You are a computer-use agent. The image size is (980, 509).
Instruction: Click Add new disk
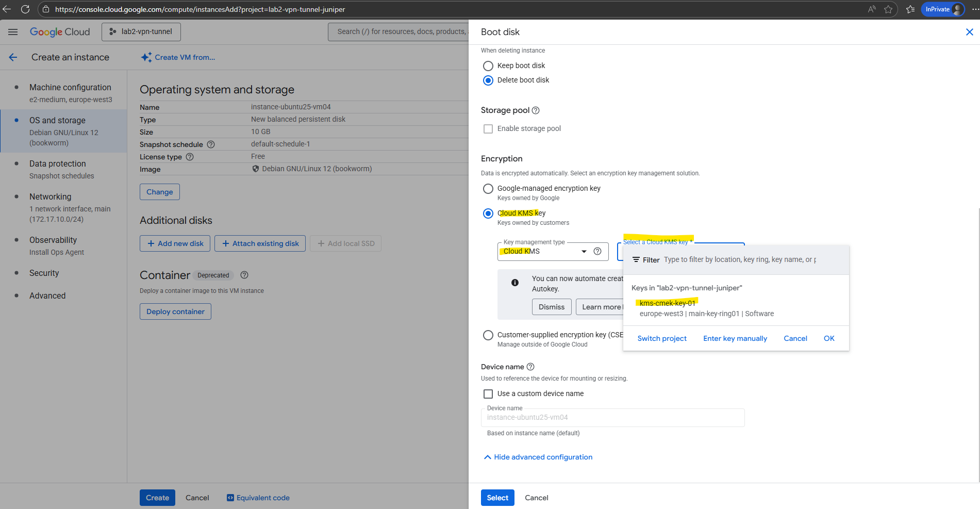175,243
